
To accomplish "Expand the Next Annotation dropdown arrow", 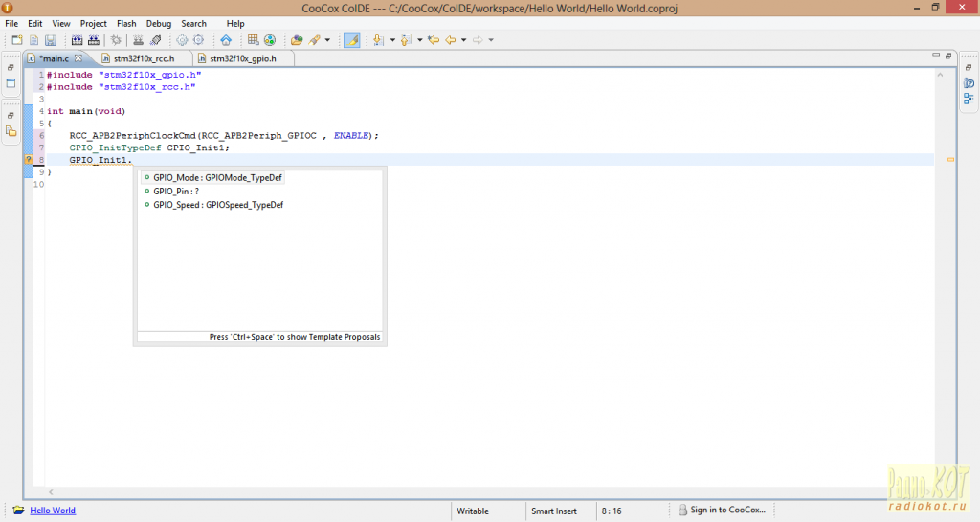I will [x=392, y=40].
